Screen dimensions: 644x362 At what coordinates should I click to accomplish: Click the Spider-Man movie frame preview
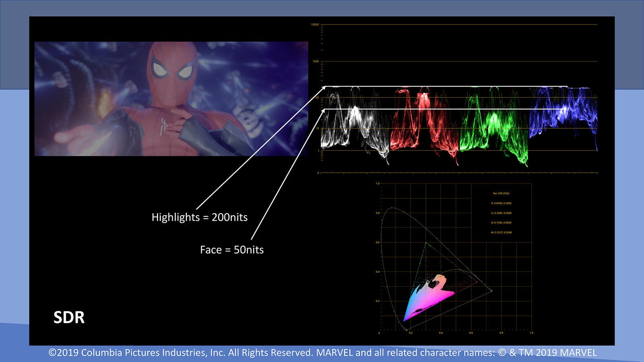171,99
